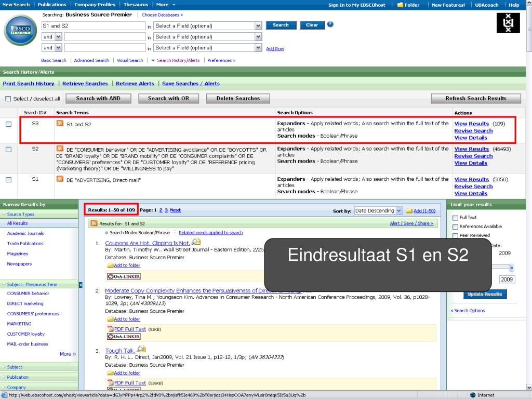Click the end year field showing 2009

(x=507, y=279)
